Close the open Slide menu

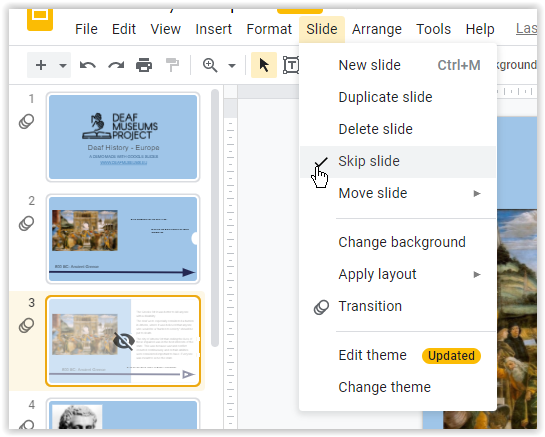(x=322, y=29)
